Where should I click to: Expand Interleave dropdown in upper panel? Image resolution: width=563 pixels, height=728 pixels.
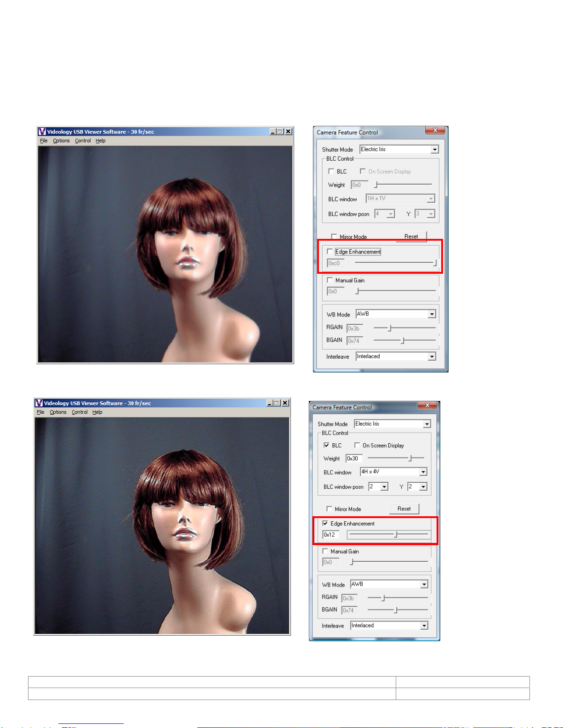[x=432, y=356]
